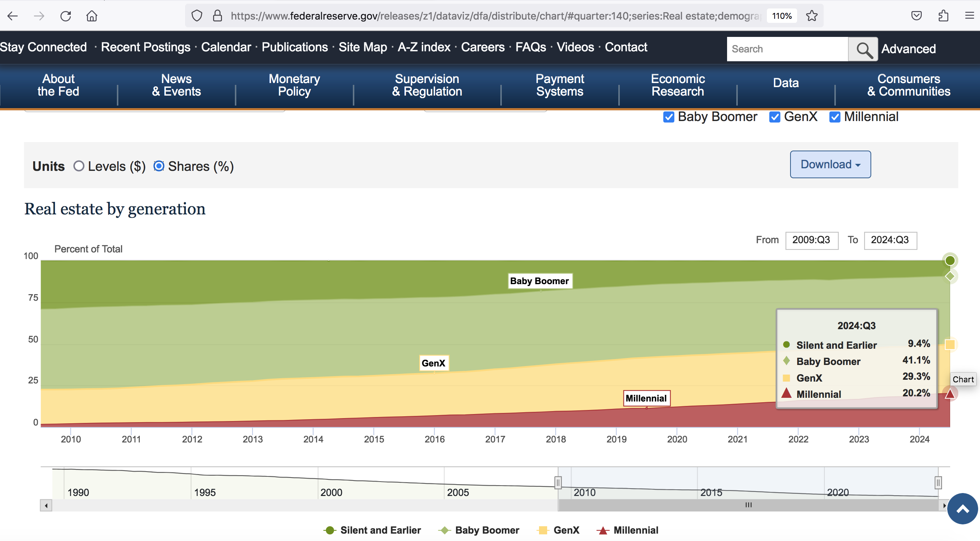Jump to top with the round arrow button
This screenshot has width=980, height=541.
point(963,509)
